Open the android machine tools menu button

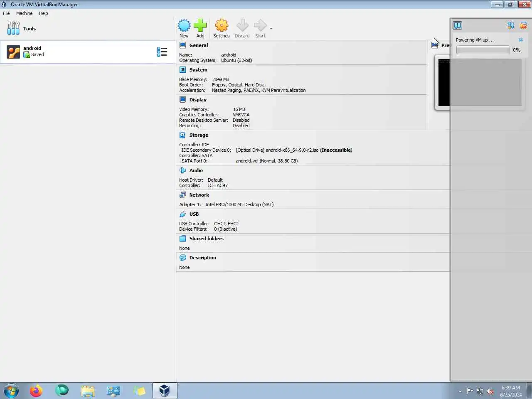[162, 52]
